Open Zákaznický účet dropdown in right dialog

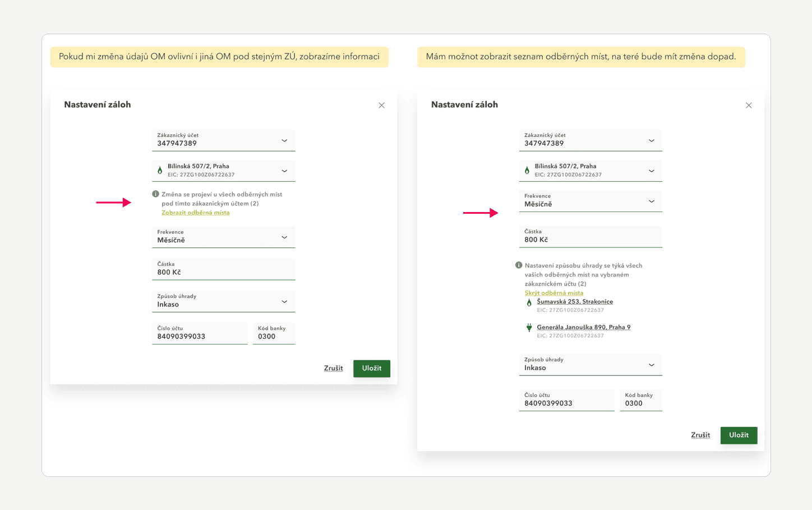[x=590, y=140]
